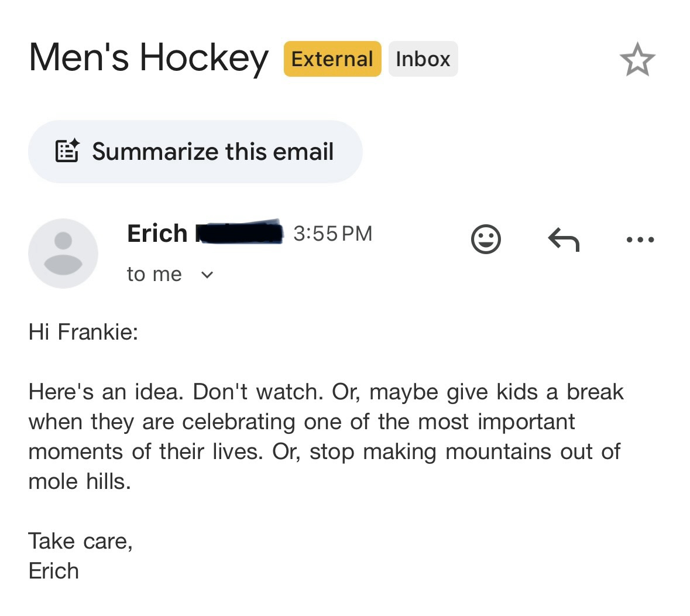Click the "to me" recipient text
This screenshot has width=690, height=616.
tap(155, 274)
